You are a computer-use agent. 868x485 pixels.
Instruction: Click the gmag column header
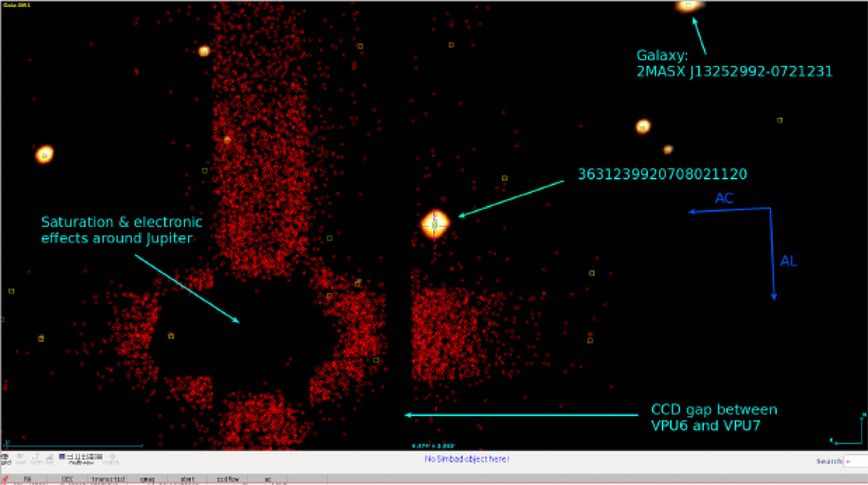point(148,478)
